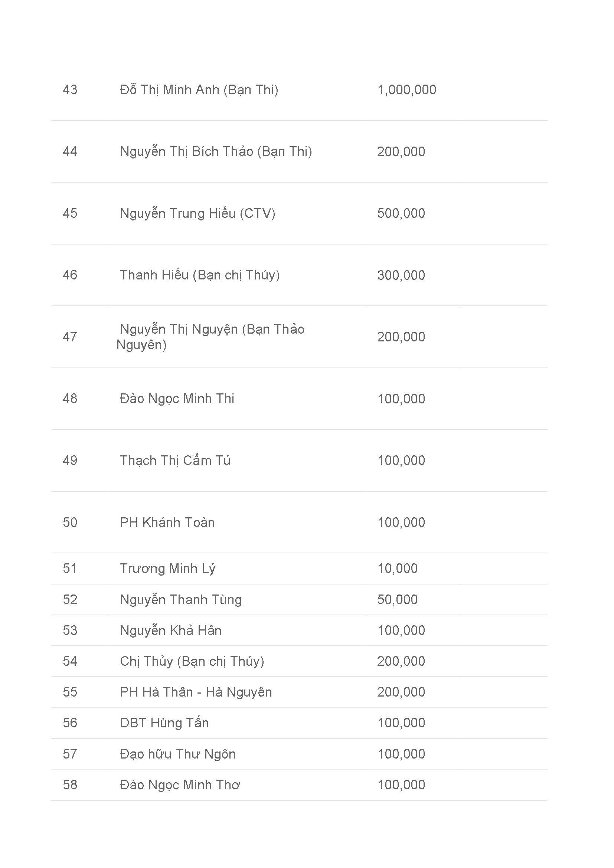
Task: Click the 500,000 amount in row 45
Action: pyautogui.click(x=401, y=214)
